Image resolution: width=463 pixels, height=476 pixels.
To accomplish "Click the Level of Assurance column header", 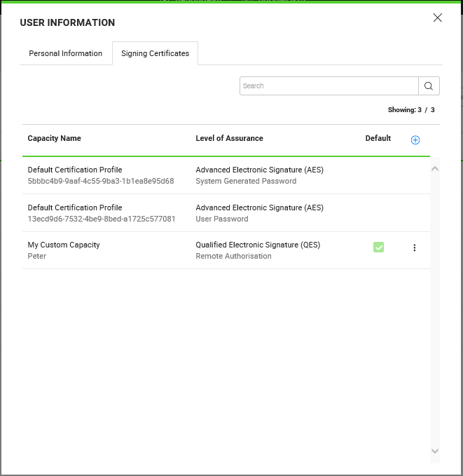I will 229,138.
